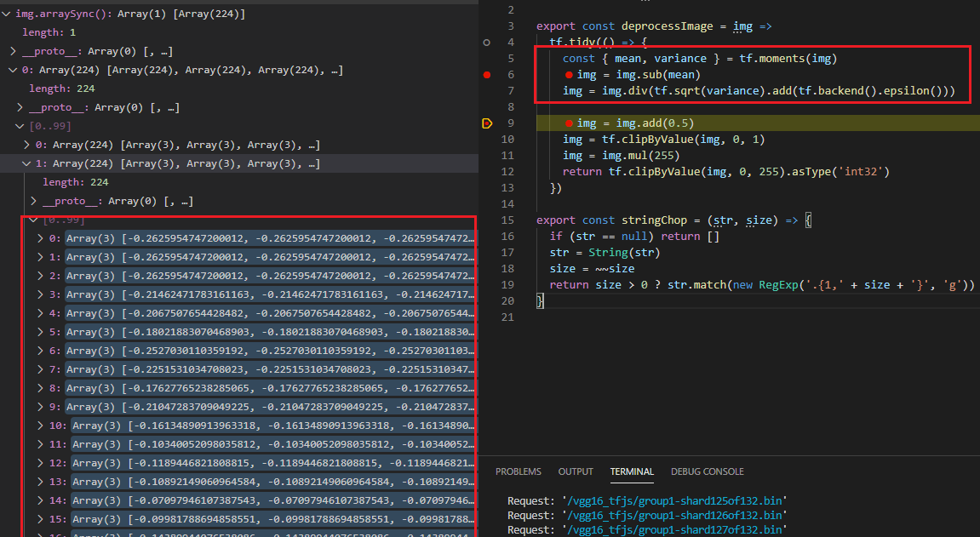This screenshot has height=537, width=980.
Task: Click the grey unverified breakpoint circle on line 4
Action: tap(487, 43)
